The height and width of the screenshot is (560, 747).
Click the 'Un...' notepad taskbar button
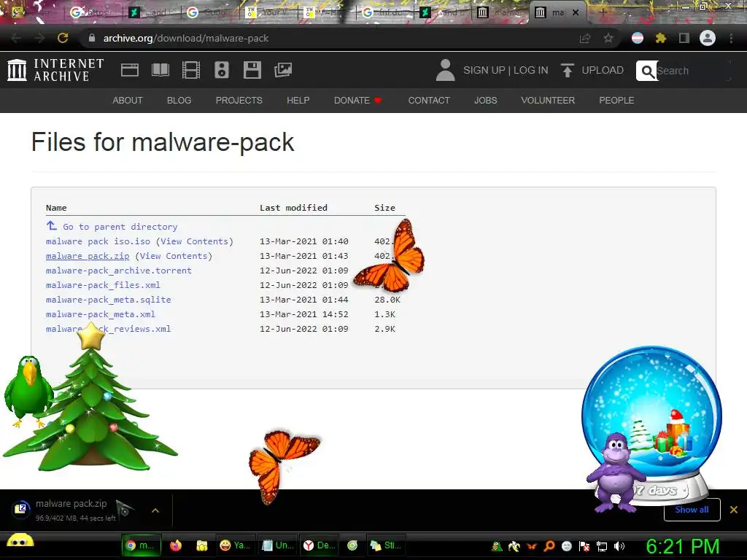(x=279, y=545)
